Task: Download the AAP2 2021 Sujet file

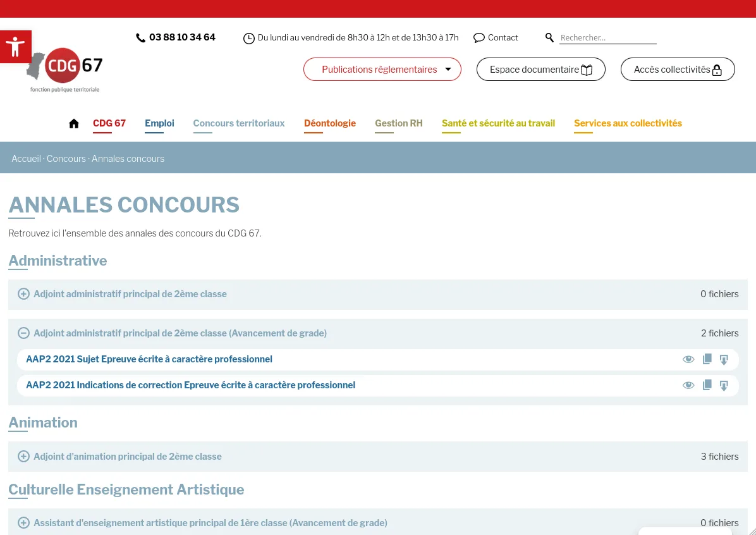Action: 724,359
